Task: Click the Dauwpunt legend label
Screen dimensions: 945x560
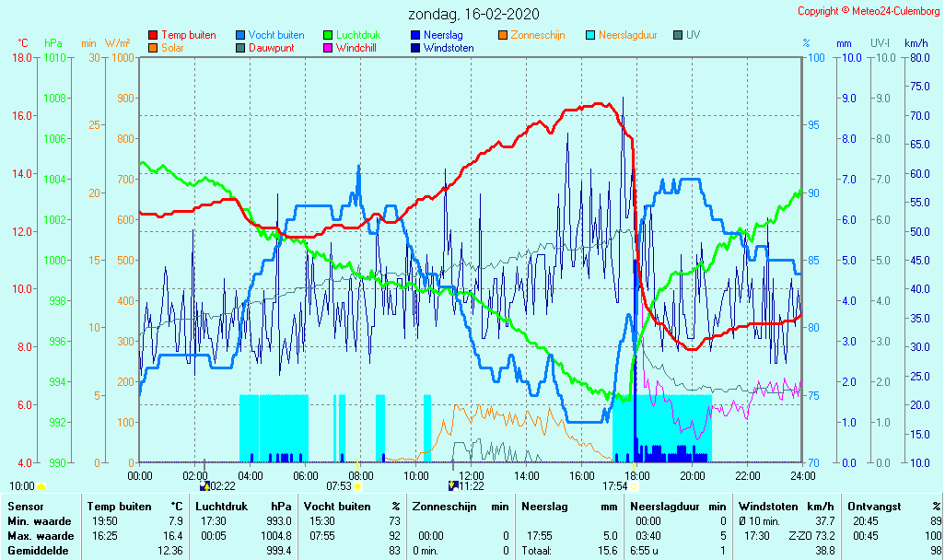Action: [x=272, y=48]
